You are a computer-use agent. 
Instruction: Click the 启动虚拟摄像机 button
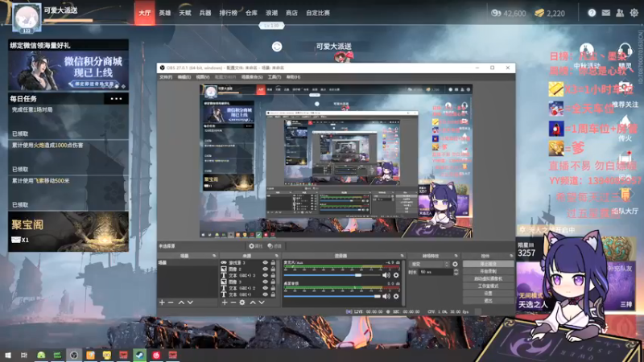pyautogui.click(x=488, y=278)
